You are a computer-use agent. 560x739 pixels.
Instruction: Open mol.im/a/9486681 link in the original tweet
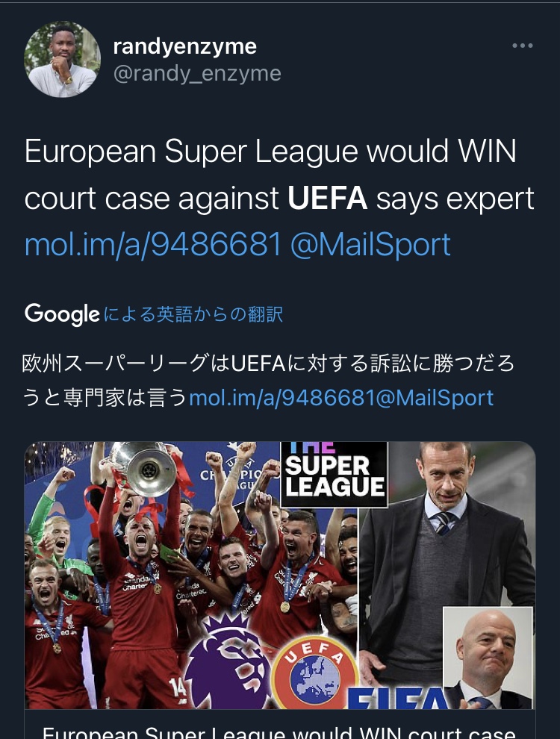[153, 245]
